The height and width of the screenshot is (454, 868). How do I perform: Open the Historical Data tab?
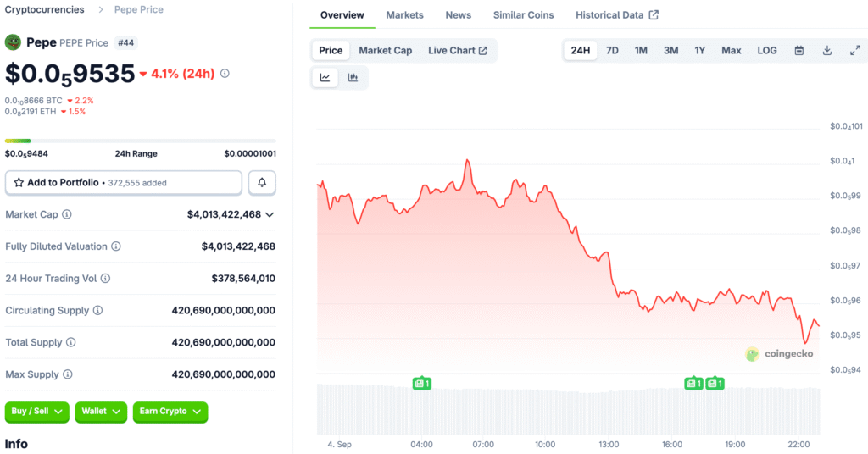pyautogui.click(x=617, y=15)
